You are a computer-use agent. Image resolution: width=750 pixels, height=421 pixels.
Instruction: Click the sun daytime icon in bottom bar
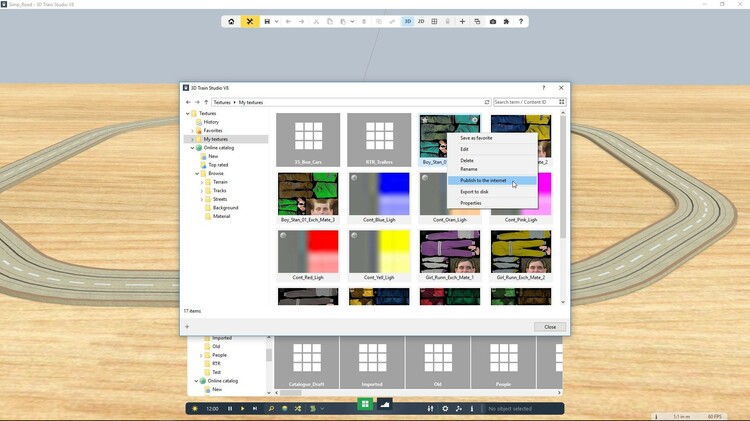pos(195,409)
